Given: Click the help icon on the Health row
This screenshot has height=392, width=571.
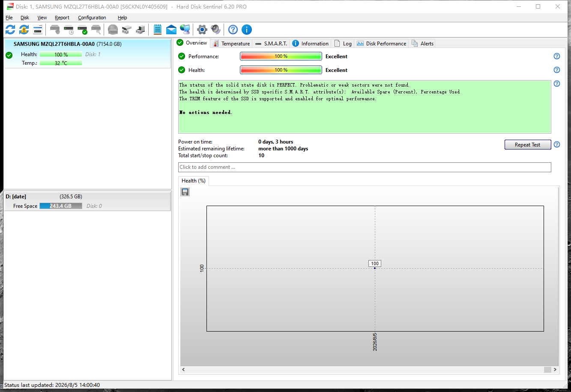Looking at the screenshot, I should point(557,70).
